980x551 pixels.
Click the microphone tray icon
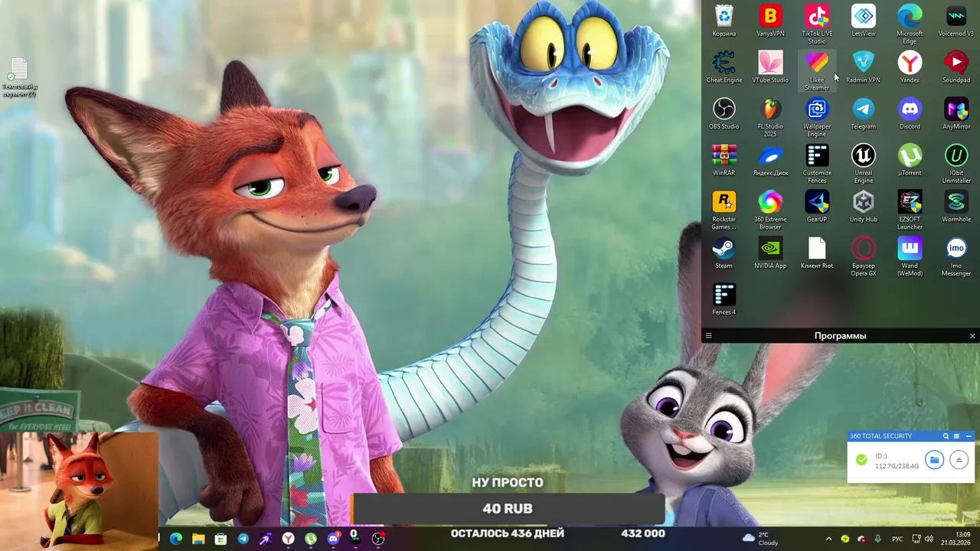(877, 539)
